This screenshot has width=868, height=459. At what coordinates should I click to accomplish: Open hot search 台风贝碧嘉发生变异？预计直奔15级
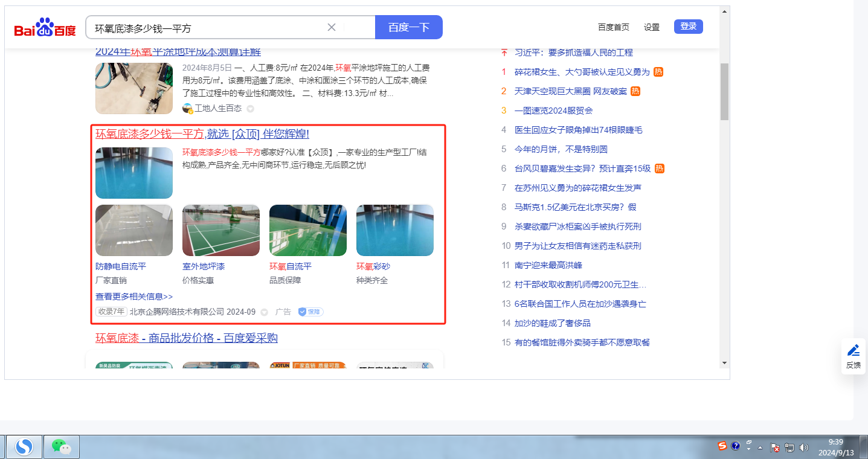(x=583, y=169)
